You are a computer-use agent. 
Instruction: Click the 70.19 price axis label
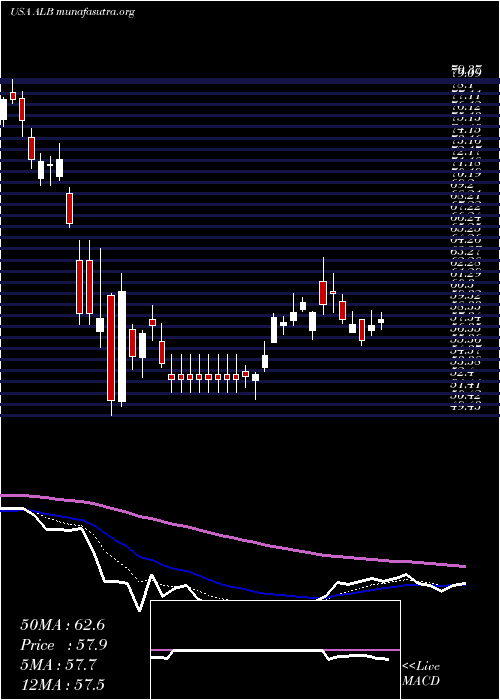466,174
